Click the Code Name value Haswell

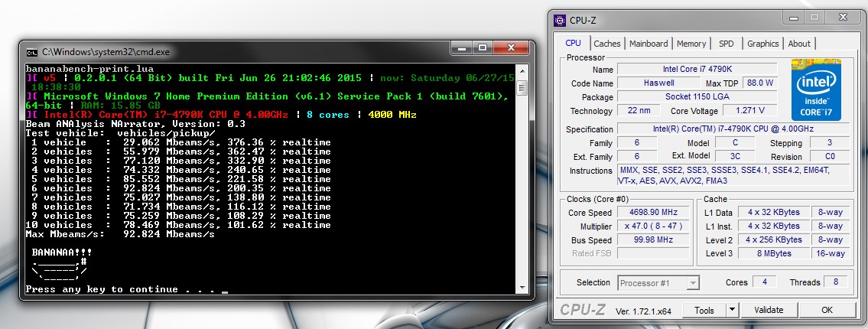tap(658, 83)
